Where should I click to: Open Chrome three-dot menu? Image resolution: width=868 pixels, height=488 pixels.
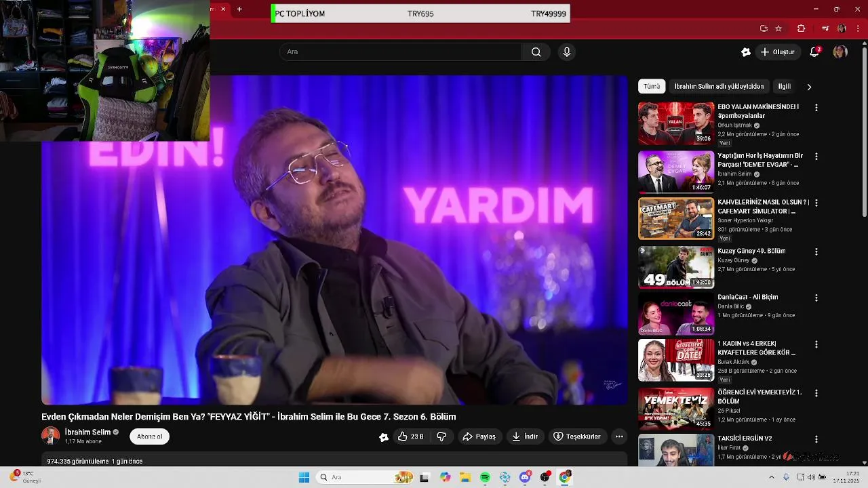pos(857,28)
